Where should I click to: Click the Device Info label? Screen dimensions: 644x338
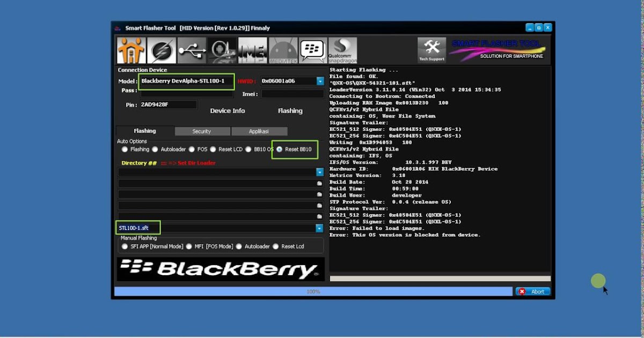tap(229, 111)
